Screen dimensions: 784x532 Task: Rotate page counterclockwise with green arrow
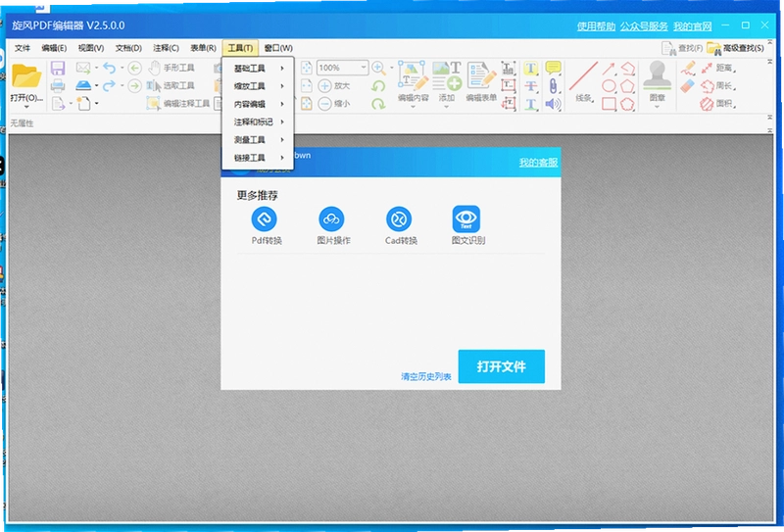pyautogui.click(x=378, y=85)
